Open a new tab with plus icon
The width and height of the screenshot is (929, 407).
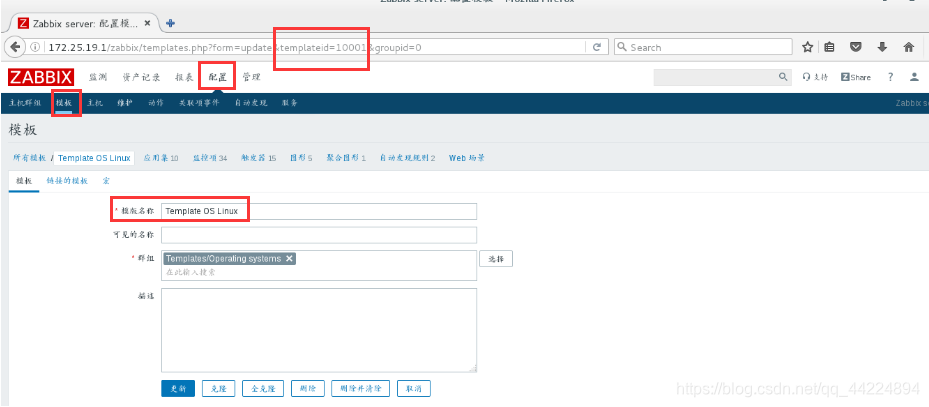click(x=171, y=24)
